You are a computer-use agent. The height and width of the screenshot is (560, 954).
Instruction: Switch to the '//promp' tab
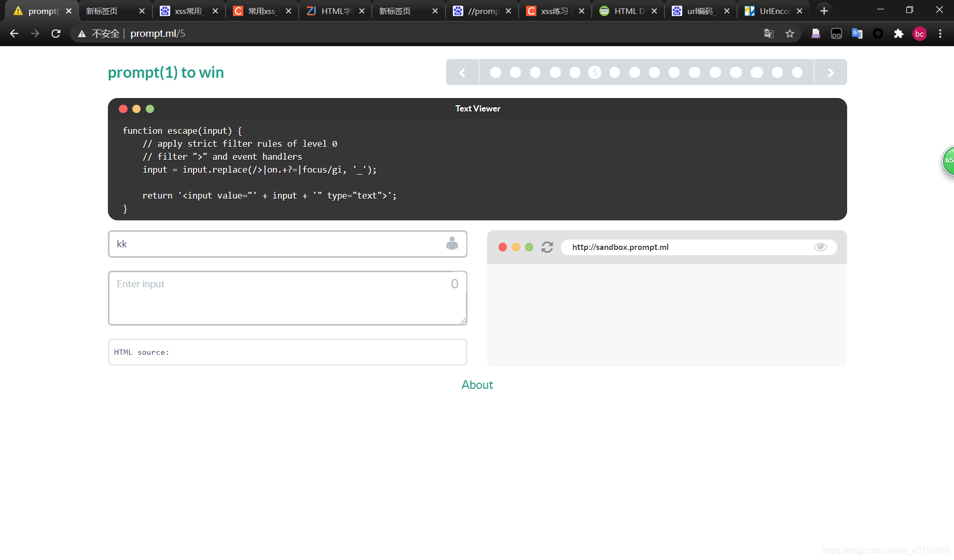[x=481, y=11]
